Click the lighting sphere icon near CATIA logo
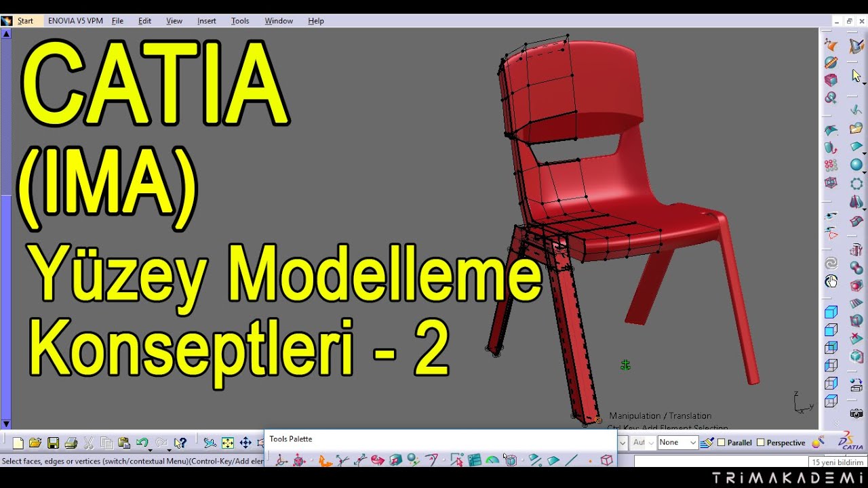This screenshot has width=868, height=488. (818, 443)
